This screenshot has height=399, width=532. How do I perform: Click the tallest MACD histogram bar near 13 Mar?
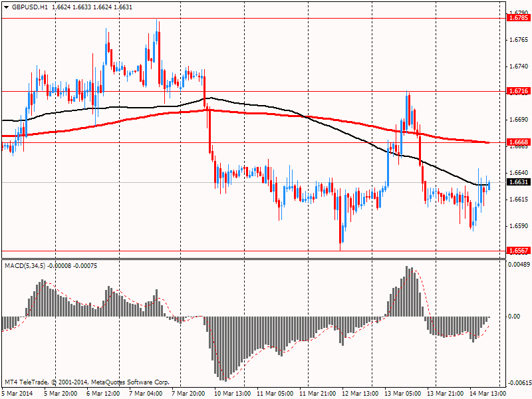point(407,291)
